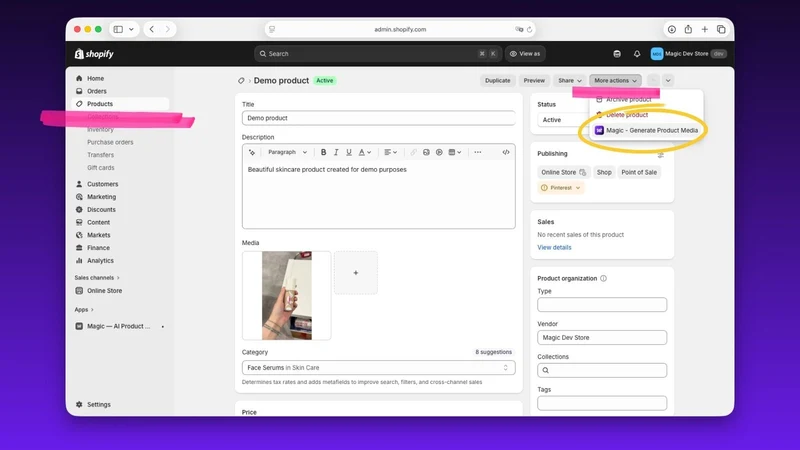The image size is (800, 450).
Task: Click the Markets globe icon
Action: point(79,235)
